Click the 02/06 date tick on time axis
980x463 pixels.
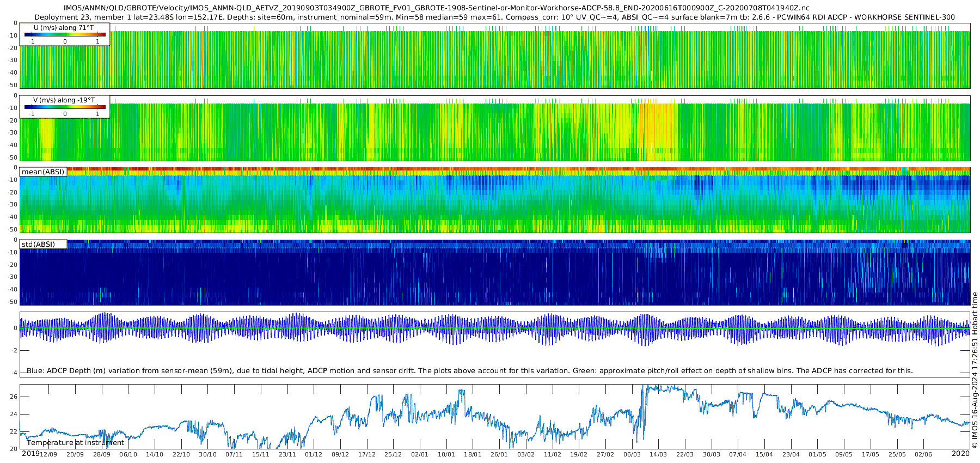[923, 454]
